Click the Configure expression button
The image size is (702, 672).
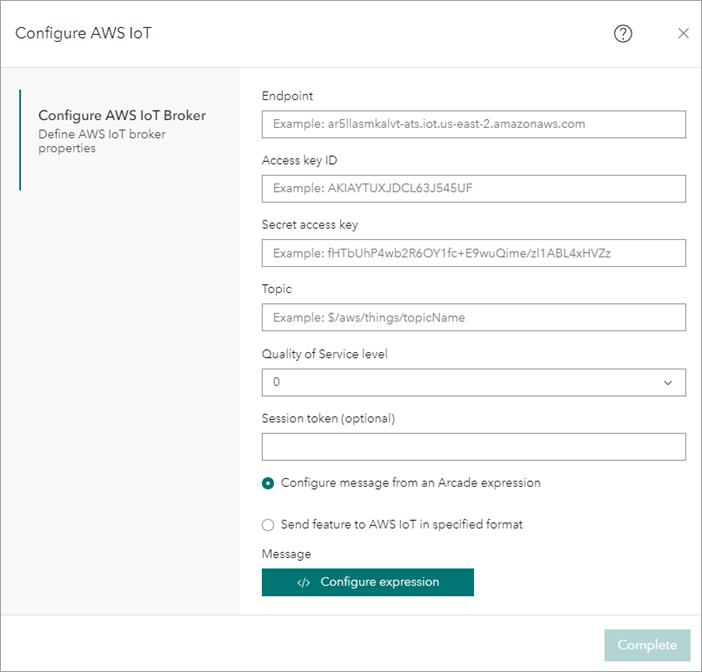368,582
